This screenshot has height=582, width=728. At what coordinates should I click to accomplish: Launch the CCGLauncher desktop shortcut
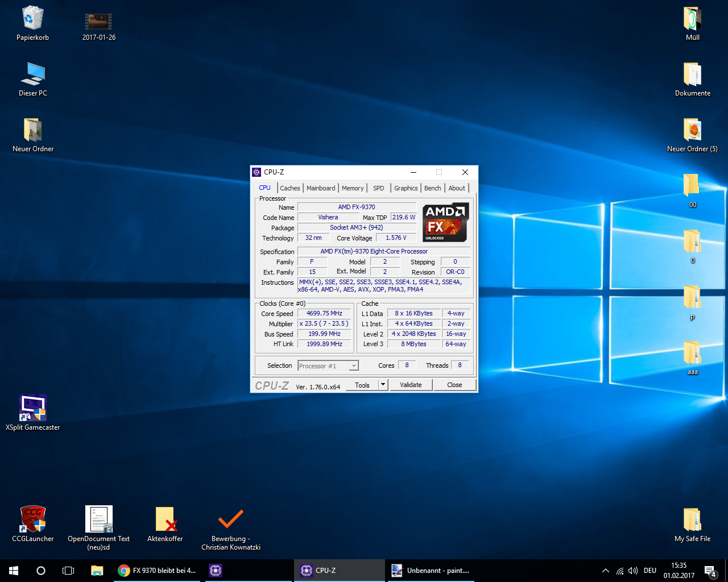pos(32,519)
